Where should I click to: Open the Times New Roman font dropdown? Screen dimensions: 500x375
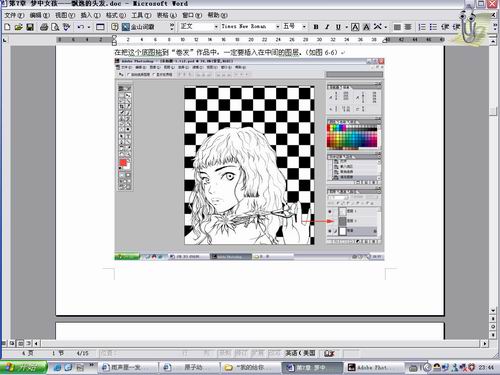coord(250,26)
